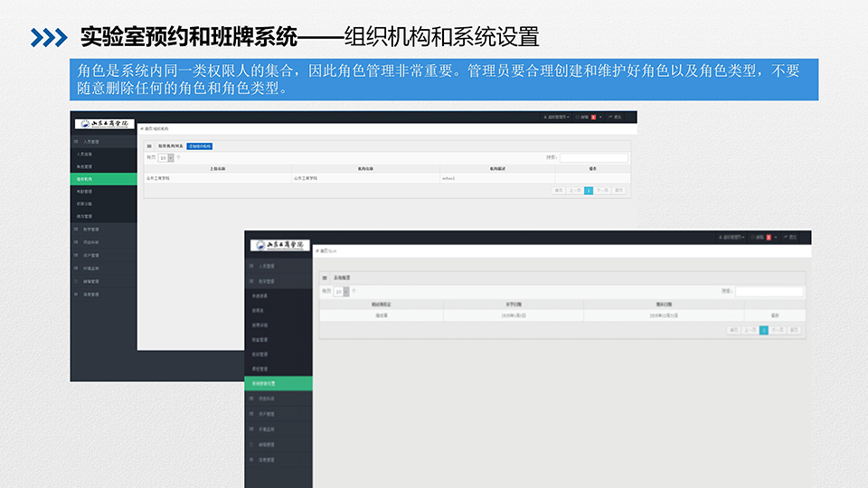Open the administrator user menu in upper header
This screenshot has width=868, height=488.
pyautogui.click(x=555, y=117)
